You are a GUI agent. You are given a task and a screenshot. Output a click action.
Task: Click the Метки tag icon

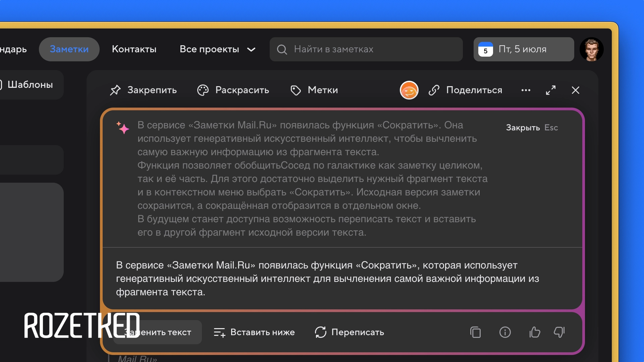(x=296, y=90)
